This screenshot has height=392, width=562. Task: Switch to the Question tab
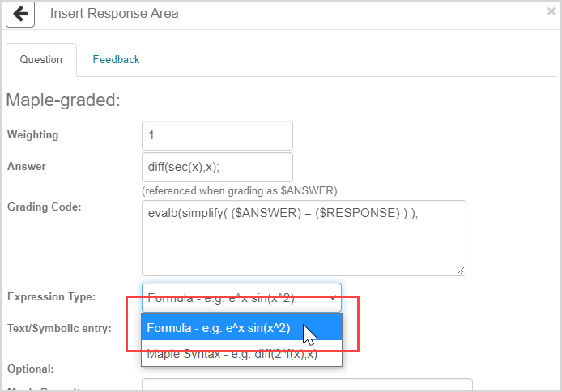pyautogui.click(x=41, y=59)
